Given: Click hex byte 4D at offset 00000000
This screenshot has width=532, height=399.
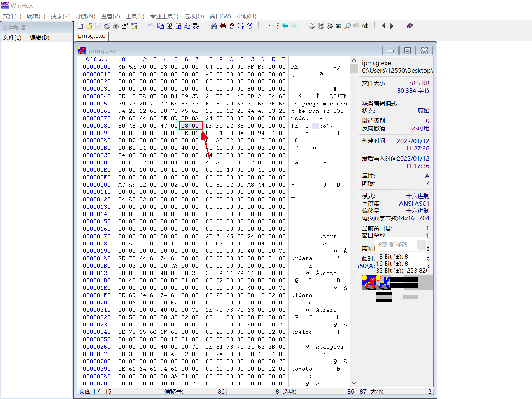Looking at the screenshot, I should point(122,67).
